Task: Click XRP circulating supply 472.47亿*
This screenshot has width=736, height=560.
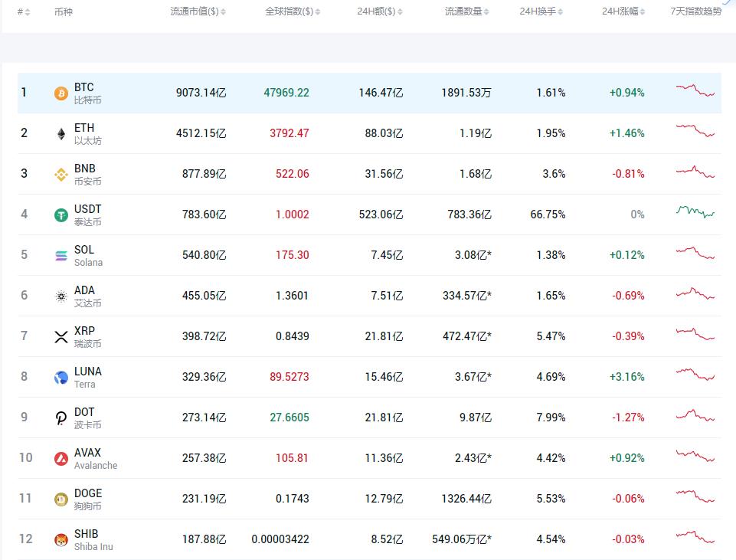Action: (x=467, y=336)
